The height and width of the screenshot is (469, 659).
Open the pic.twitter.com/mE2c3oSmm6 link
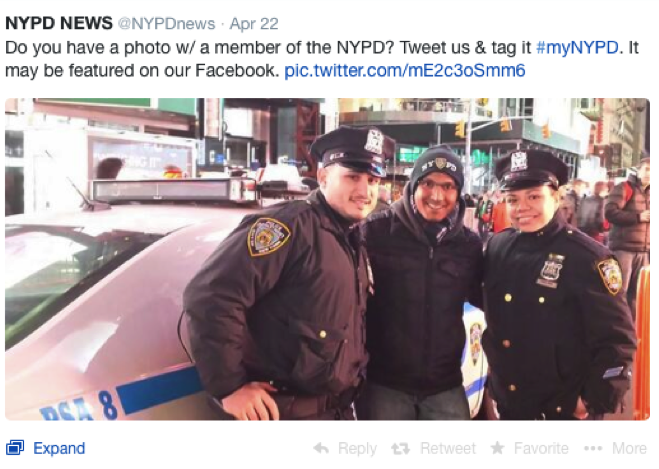tap(405, 71)
